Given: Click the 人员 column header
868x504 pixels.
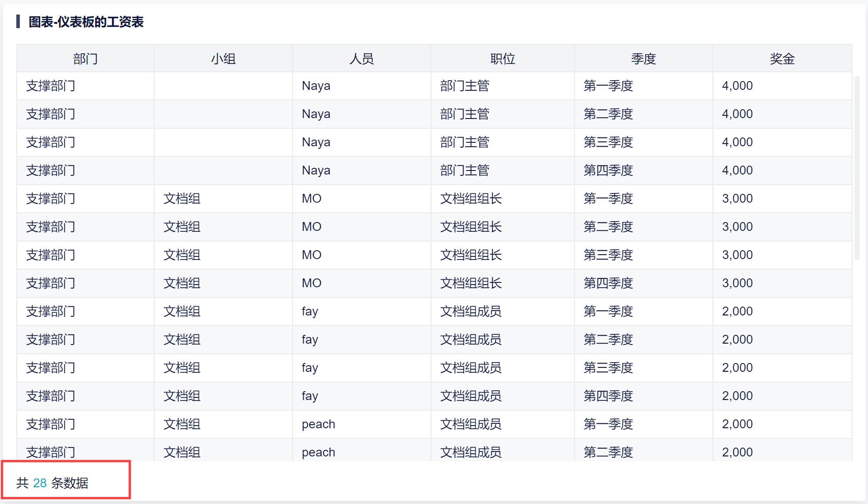Looking at the screenshot, I should (361, 59).
